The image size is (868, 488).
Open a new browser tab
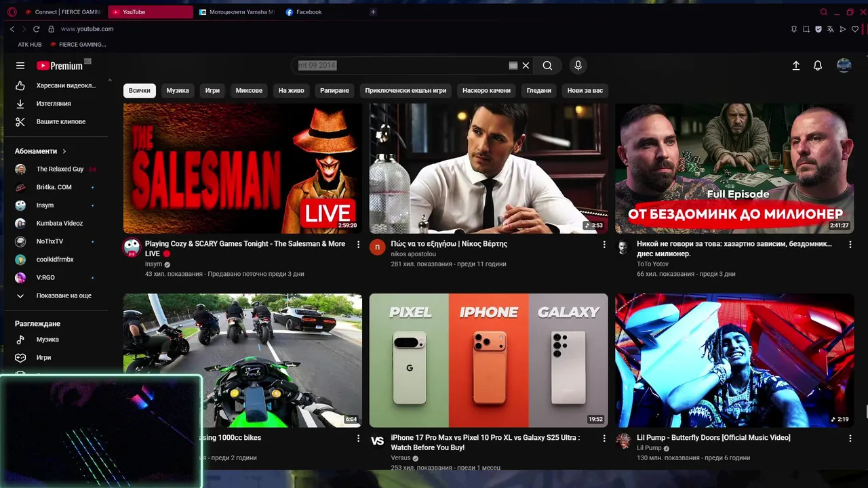[x=373, y=12]
